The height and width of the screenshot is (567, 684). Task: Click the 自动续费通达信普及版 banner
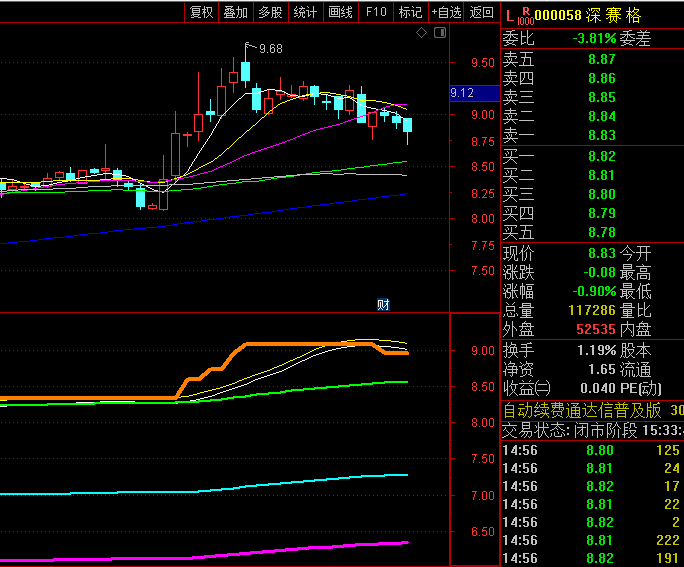point(582,410)
